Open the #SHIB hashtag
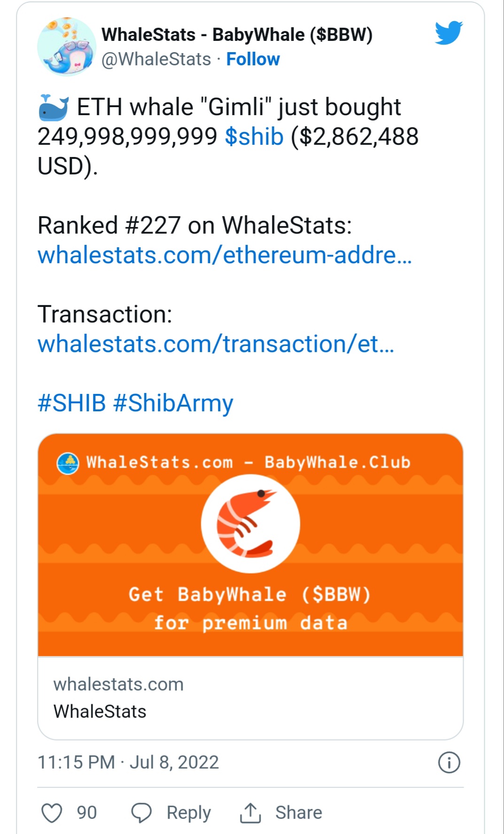Viewport: 504px width, 834px height. click(72, 403)
